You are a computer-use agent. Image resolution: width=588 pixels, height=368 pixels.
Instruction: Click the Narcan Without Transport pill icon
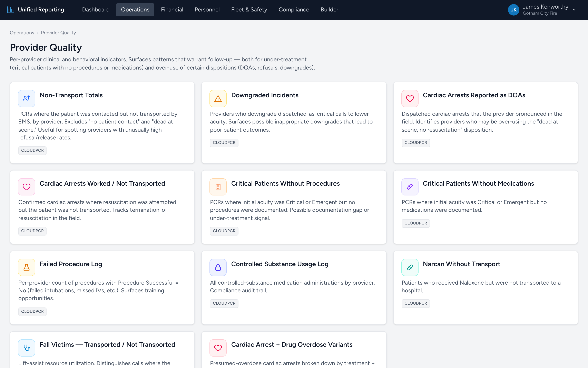coord(410,267)
